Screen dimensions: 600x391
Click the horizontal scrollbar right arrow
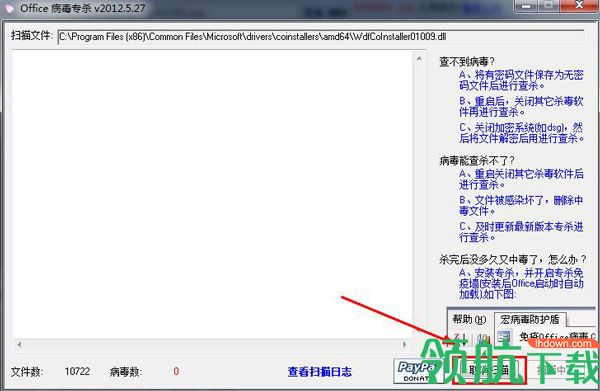tap(404, 344)
